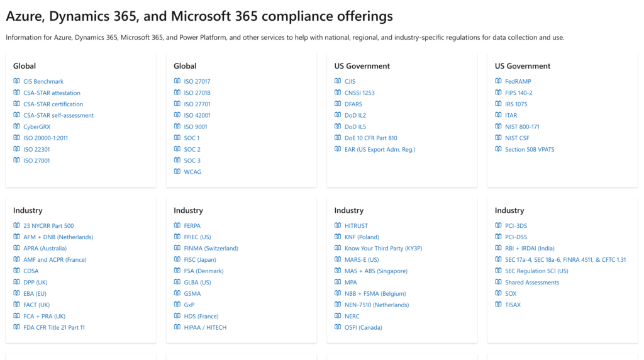Screen dimensions: 644x360
Task: Click the icon beside NERC
Action: (338, 315)
